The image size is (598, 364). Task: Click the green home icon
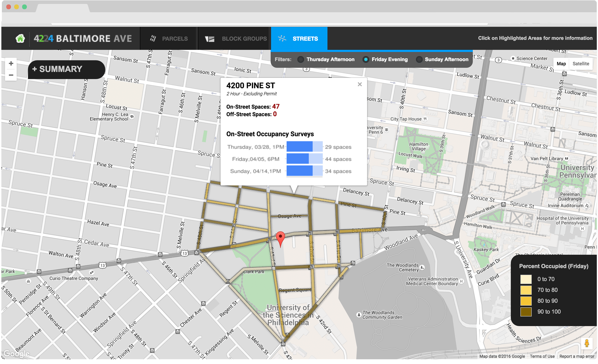(20, 39)
